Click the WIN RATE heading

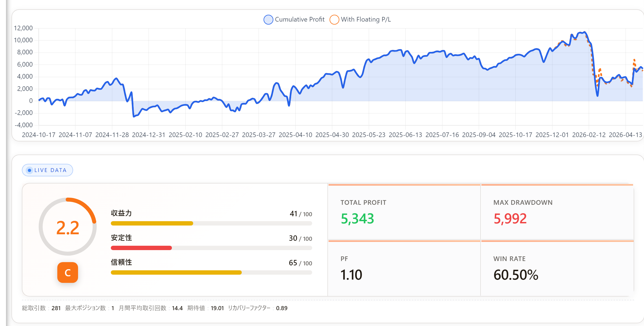click(x=509, y=259)
